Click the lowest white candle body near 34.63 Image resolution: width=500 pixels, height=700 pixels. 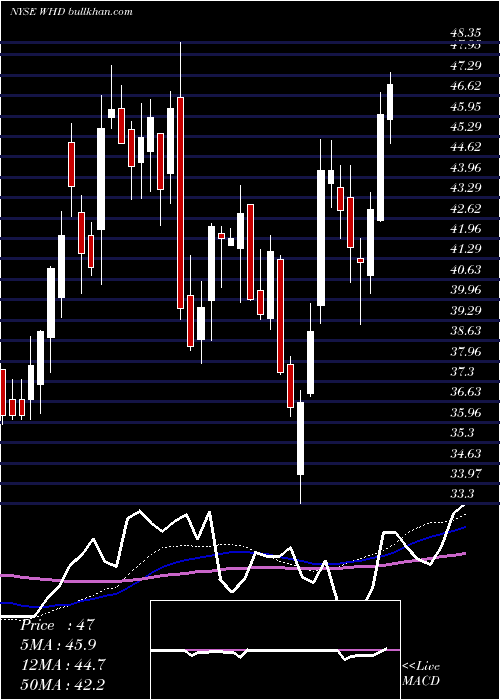300,438
